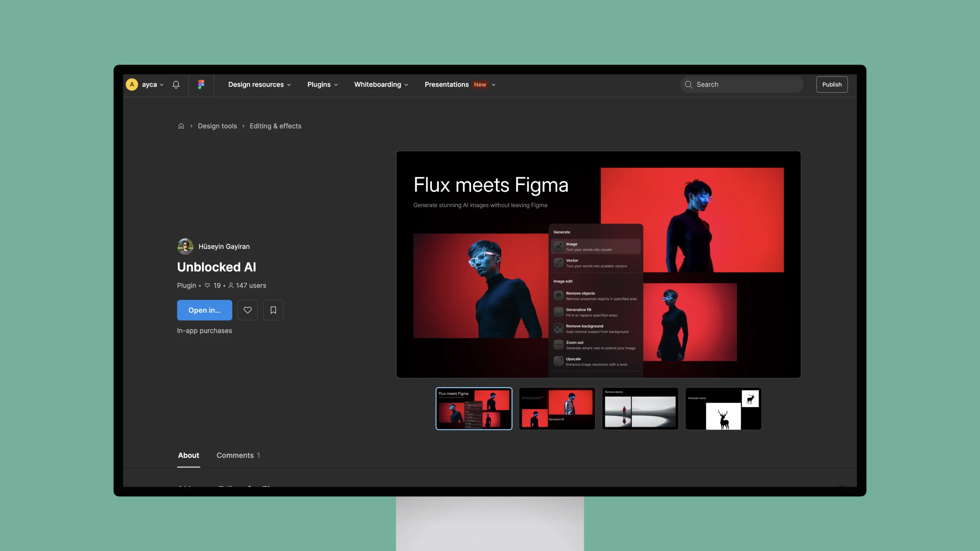980x551 pixels.
Task: Click the Publish button top right
Action: point(831,84)
